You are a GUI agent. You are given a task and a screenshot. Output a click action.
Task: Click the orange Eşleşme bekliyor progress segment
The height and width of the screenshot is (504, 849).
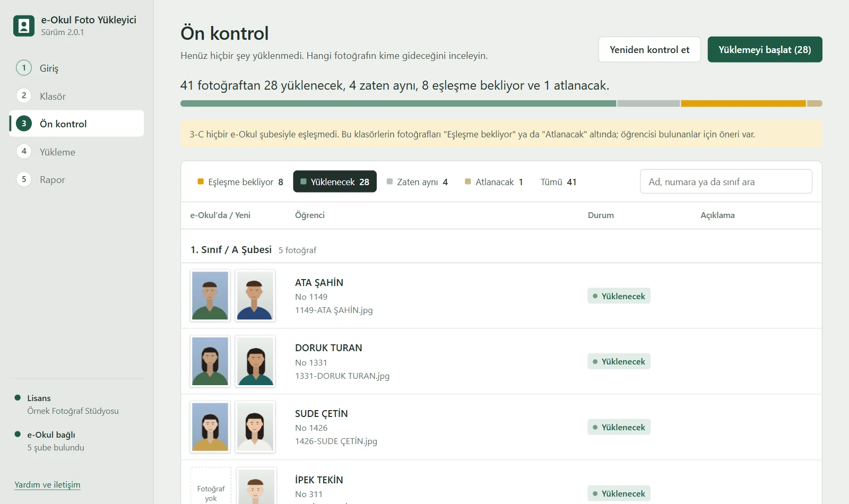tap(743, 103)
